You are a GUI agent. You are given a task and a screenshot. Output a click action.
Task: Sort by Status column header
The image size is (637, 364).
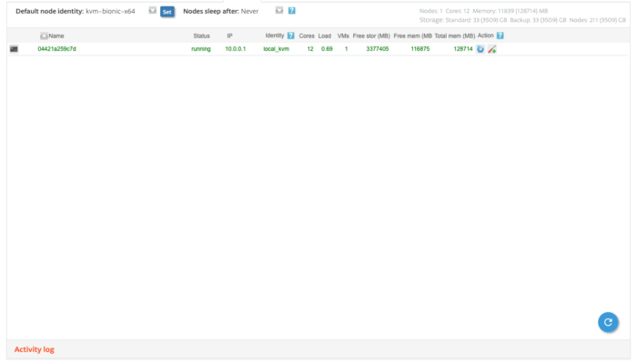[201, 35]
